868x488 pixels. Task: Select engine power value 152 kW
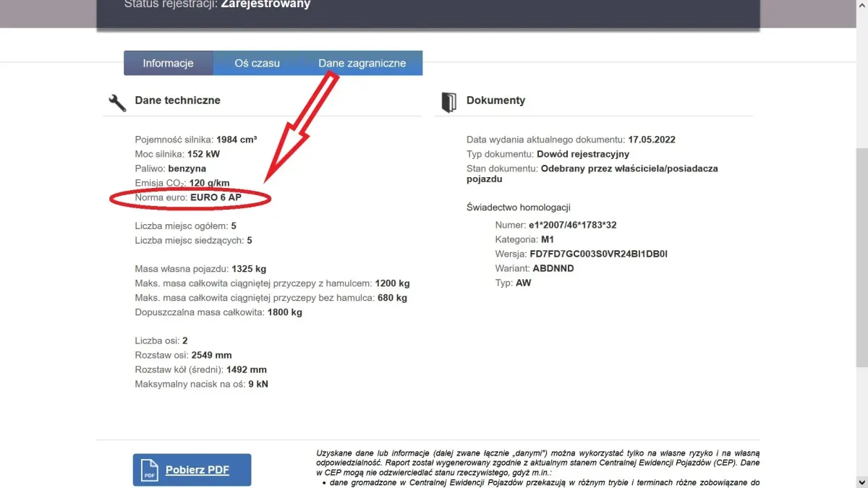(x=203, y=154)
